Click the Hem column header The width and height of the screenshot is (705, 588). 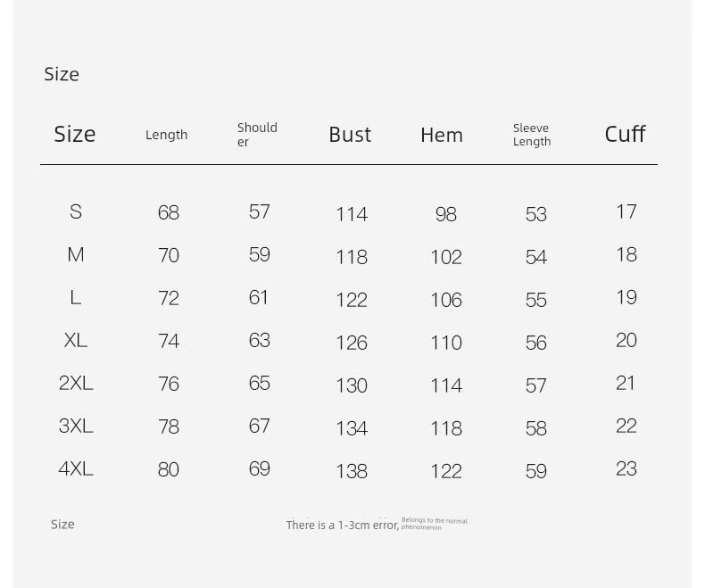[442, 135]
